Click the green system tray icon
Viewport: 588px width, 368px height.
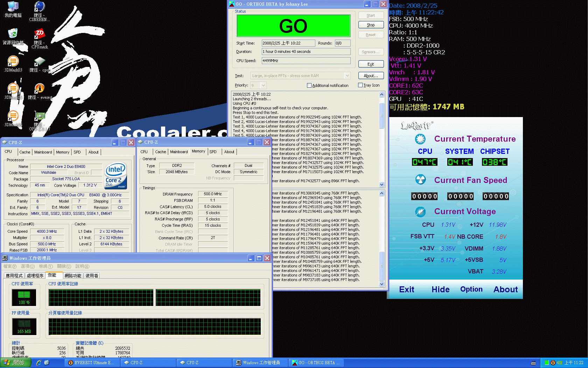coord(546,363)
